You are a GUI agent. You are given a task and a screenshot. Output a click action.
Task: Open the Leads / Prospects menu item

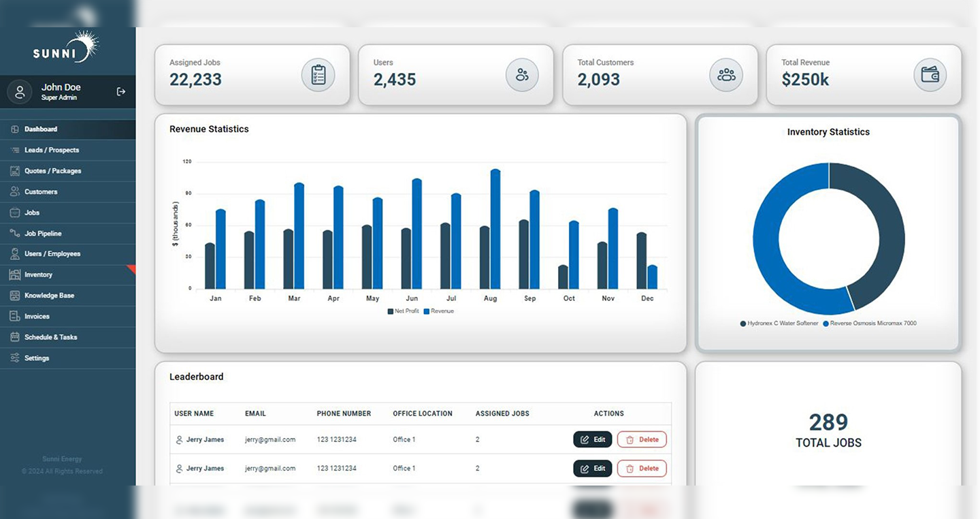point(52,150)
